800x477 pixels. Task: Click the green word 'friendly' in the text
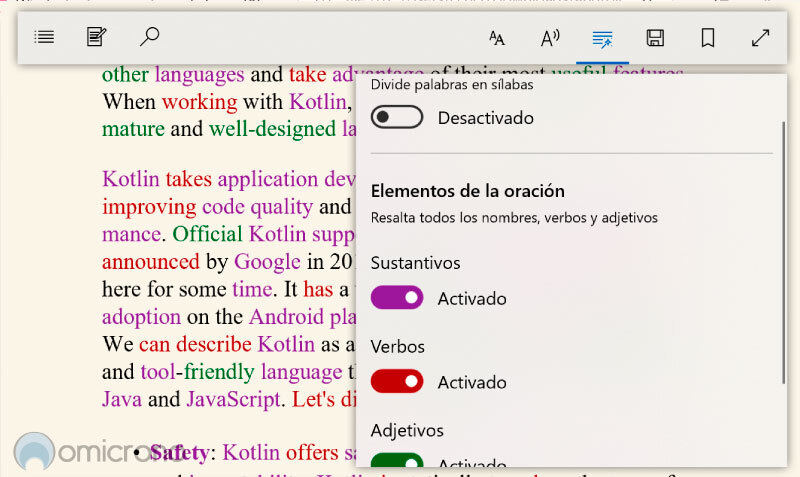219,372
